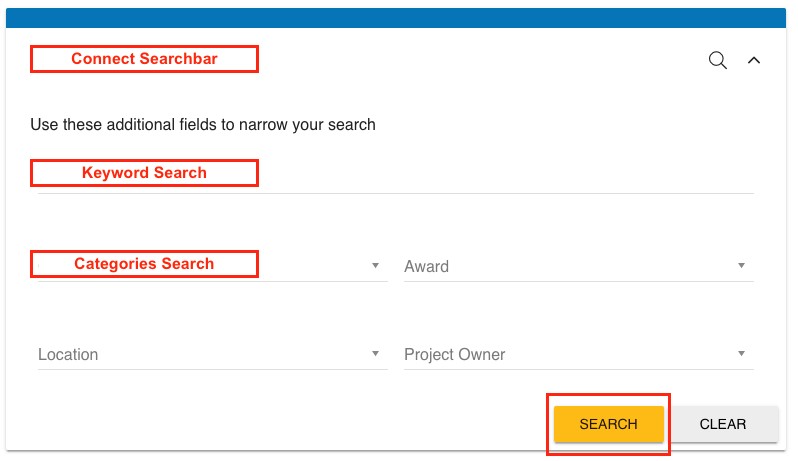Viewport: 798px width, 461px height.
Task: Click the "Use these additional fields" helper text
Action: pyautogui.click(x=203, y=125)
